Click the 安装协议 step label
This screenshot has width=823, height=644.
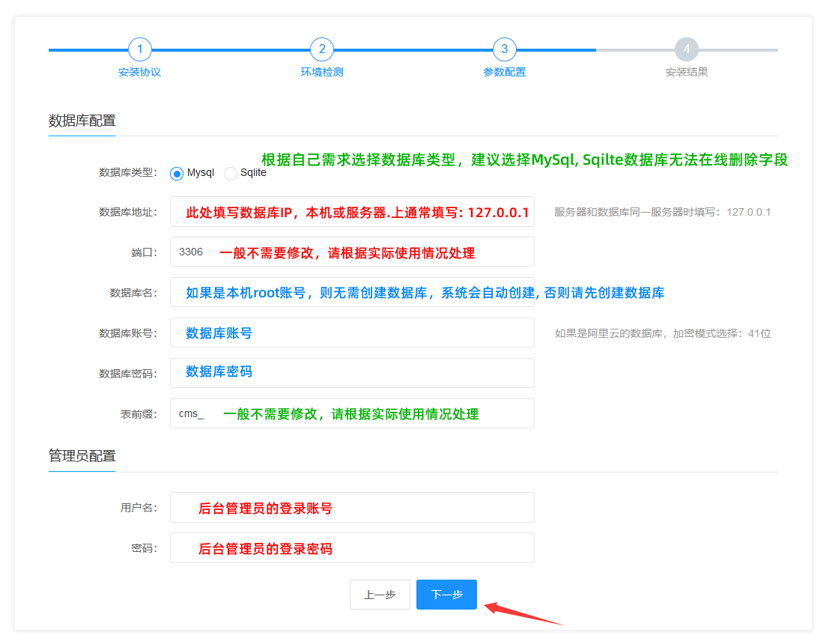(140, 73)
